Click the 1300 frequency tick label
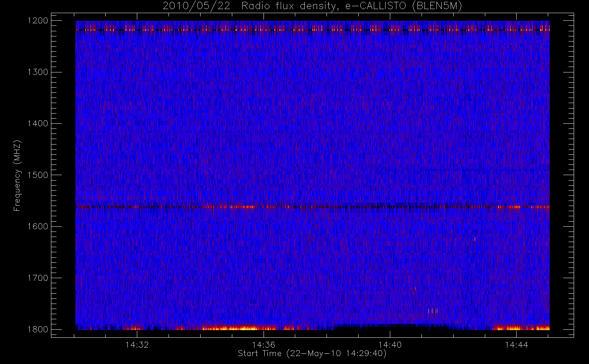 coord(38,72)
